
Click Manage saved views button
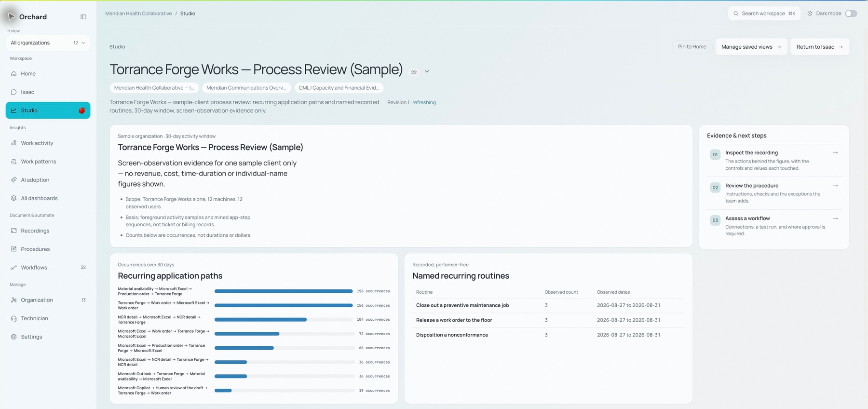[x=751, y=47]
